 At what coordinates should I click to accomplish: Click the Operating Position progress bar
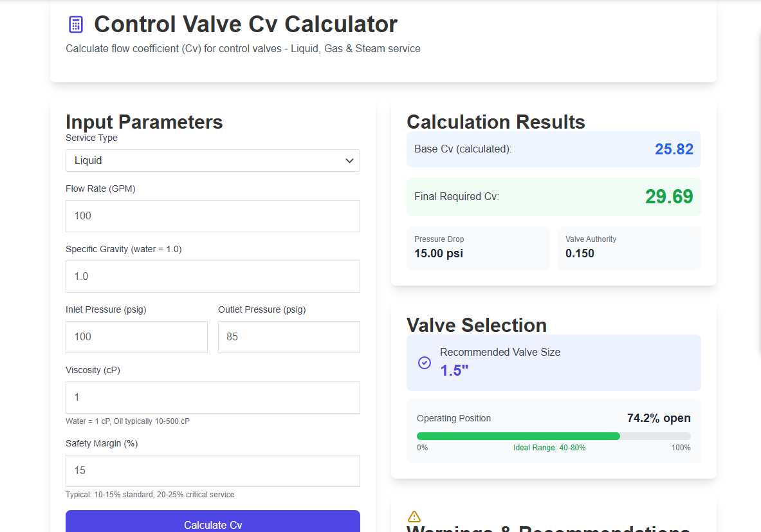pos(553,436)
